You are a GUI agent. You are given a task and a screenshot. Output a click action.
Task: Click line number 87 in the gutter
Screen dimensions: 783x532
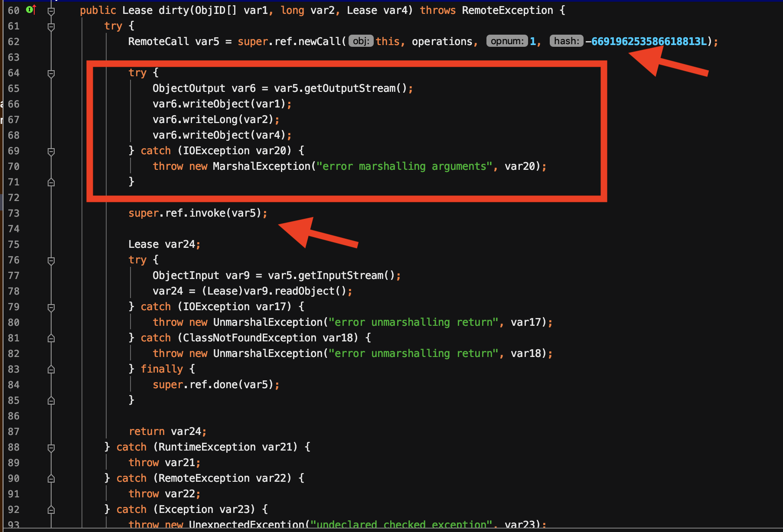13,431
